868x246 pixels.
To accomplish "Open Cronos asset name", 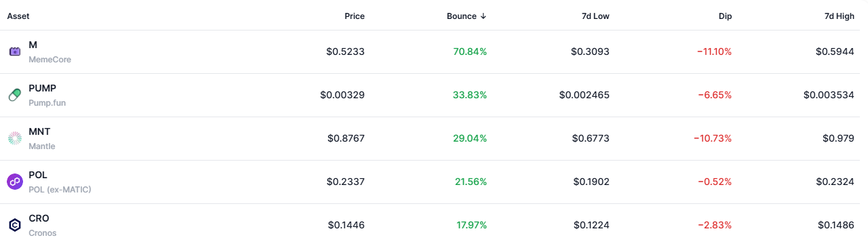I will point(43,232).
